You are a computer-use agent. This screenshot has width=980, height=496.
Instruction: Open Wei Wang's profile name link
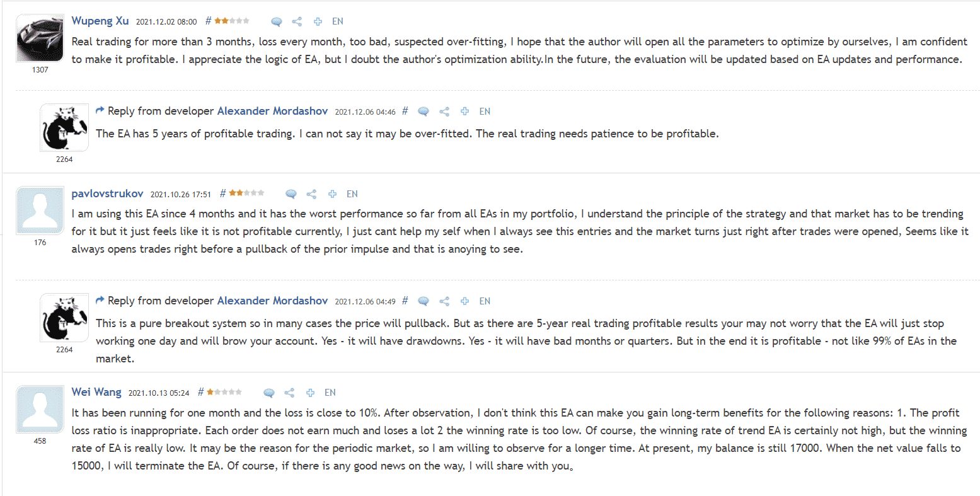pyautogui.click(x=96, y=392)
